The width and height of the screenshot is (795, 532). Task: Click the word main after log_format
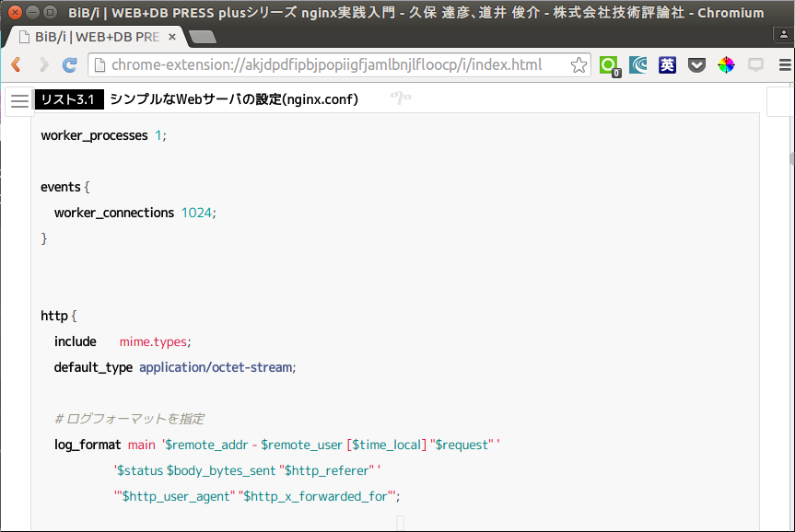coord(142,445)
